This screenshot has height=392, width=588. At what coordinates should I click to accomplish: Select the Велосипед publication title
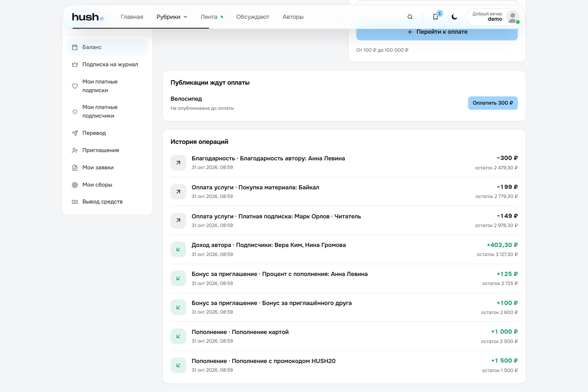tap(186, 99)
